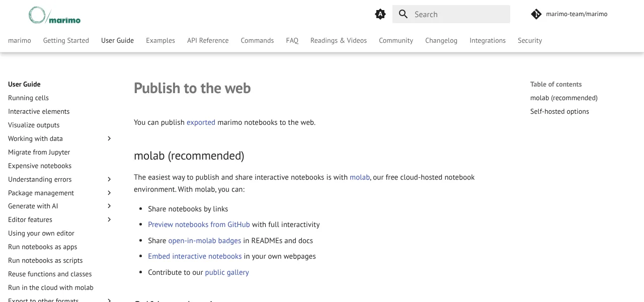Open the Integrations tab
The height and width of the screenshot is (302, 644).
click(x=488, y=40)
